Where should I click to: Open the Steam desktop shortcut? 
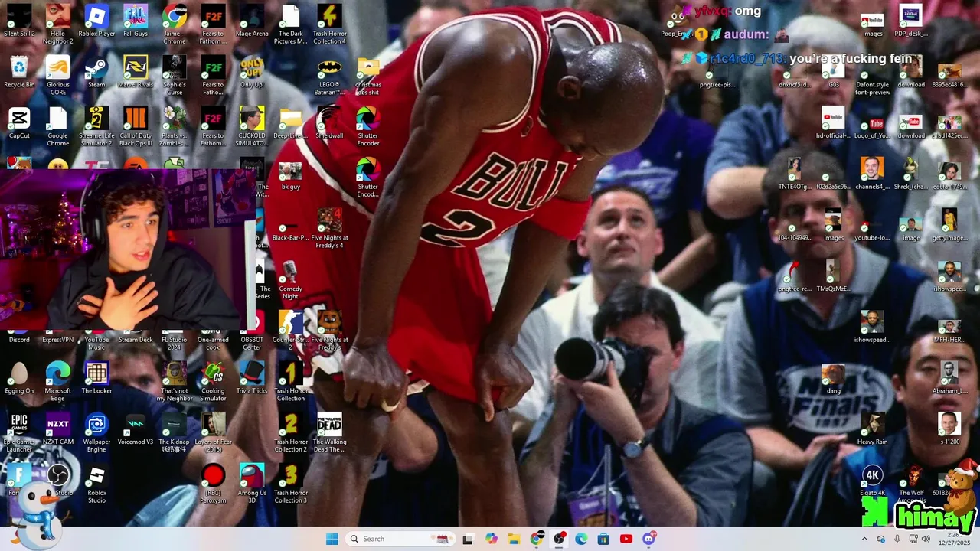tap(96, 73)
